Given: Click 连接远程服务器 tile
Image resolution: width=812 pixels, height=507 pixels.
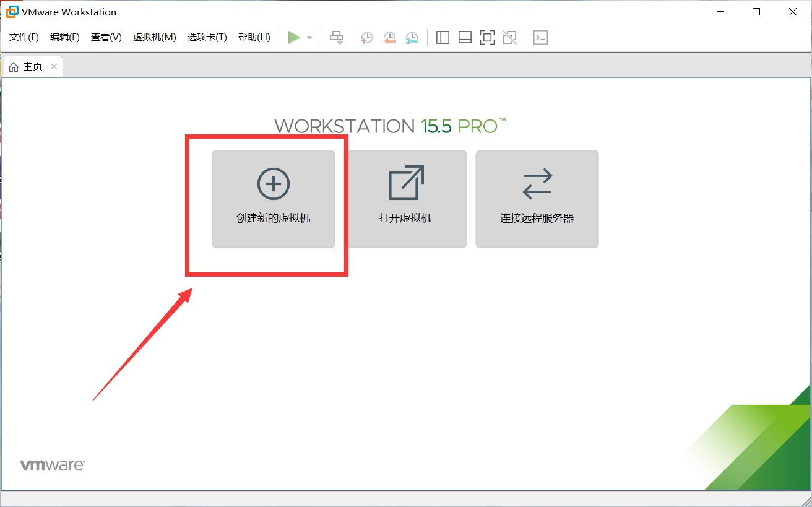Looking at the screenshot, I should coord(537,199).
